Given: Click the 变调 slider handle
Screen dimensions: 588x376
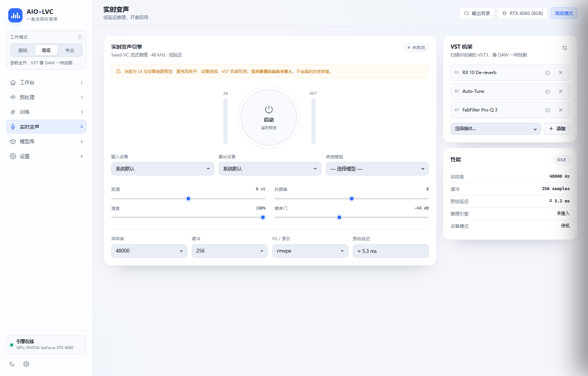Looking at the screenshot, I should click(x=188, y=199).
